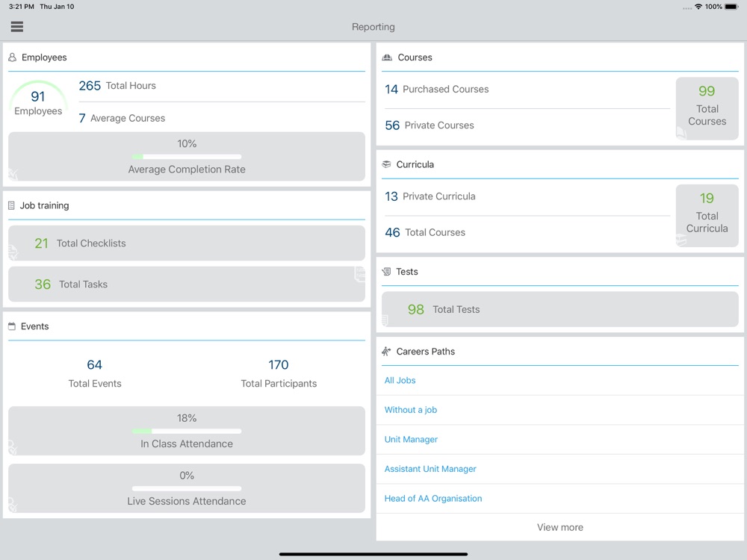
Task: Click the Average Completion Rate progress bar
Action: 187,157
